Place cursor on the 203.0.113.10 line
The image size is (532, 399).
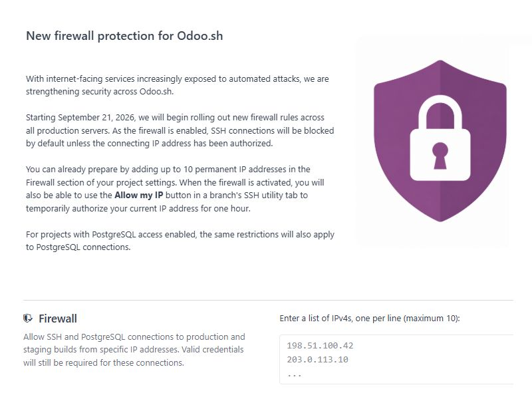click(318, 360)
